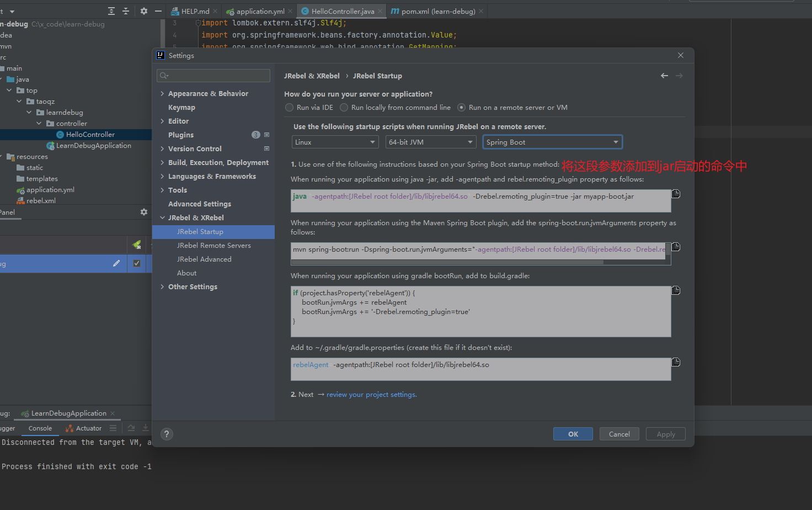
Task: Expand Build, Execution, Deployment group
Action: pyautogui.click(x=162, y=162)
